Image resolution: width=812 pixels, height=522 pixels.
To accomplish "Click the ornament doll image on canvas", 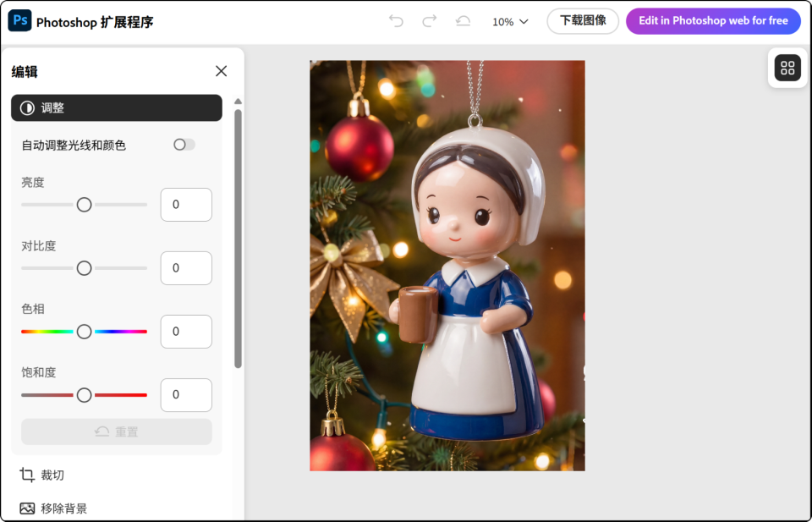I will click(x=447, y=266).
